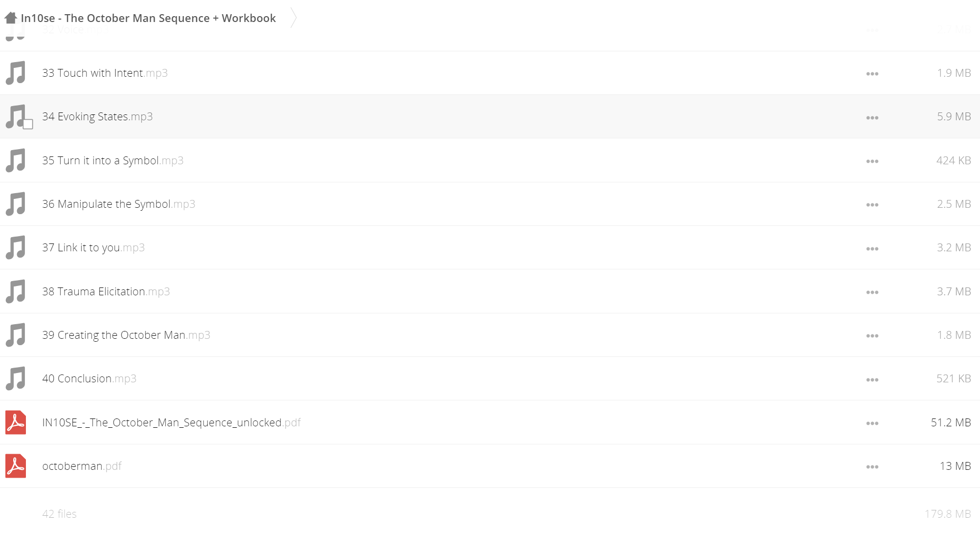This screenshot has height=550, width=980.
Task: Open 37 Link it to you.mp3
Action: click(93, 247)
